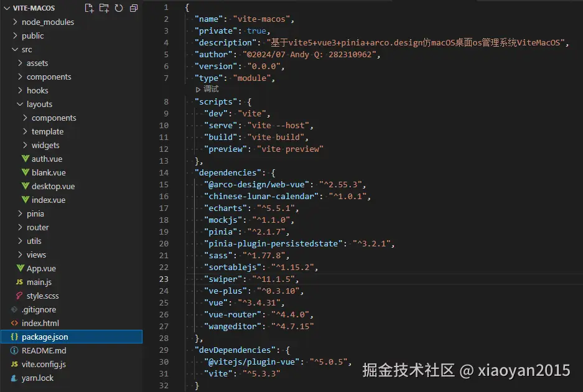Click line number 23 in the gutter
This screenshot has width=583, height=392.
click(164, 279)
